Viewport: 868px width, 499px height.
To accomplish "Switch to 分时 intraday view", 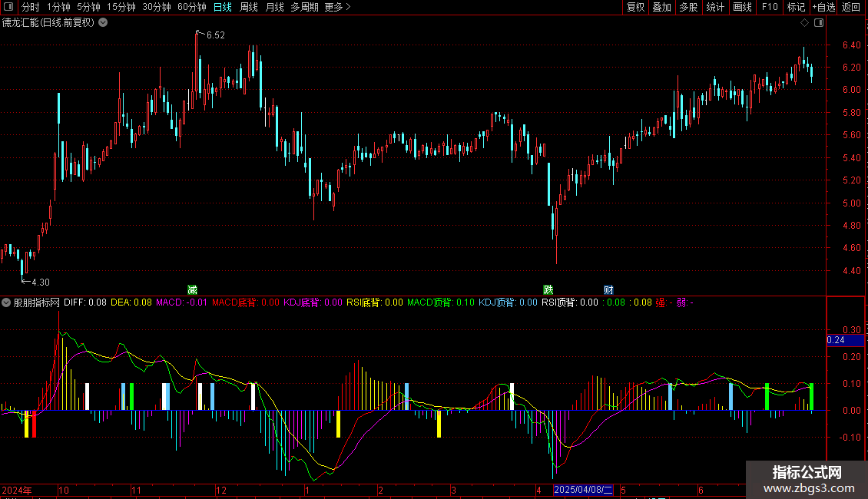I will pos(31,7).
